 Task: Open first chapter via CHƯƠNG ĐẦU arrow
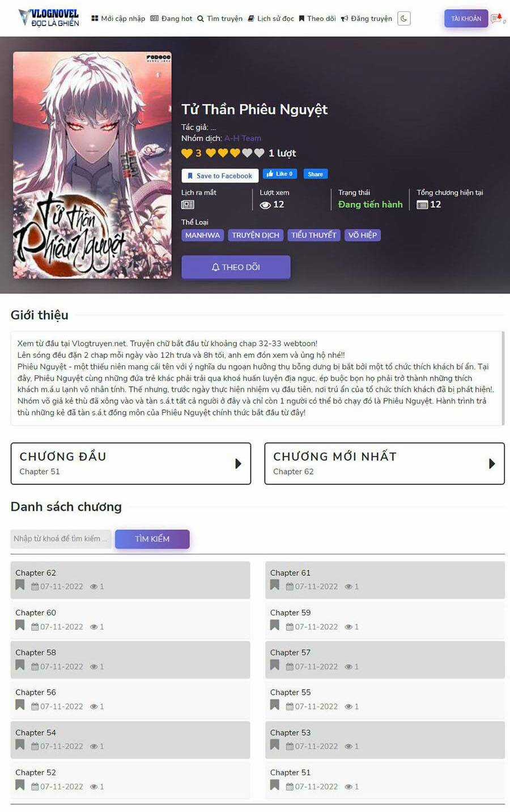click(x=238, y=464)
